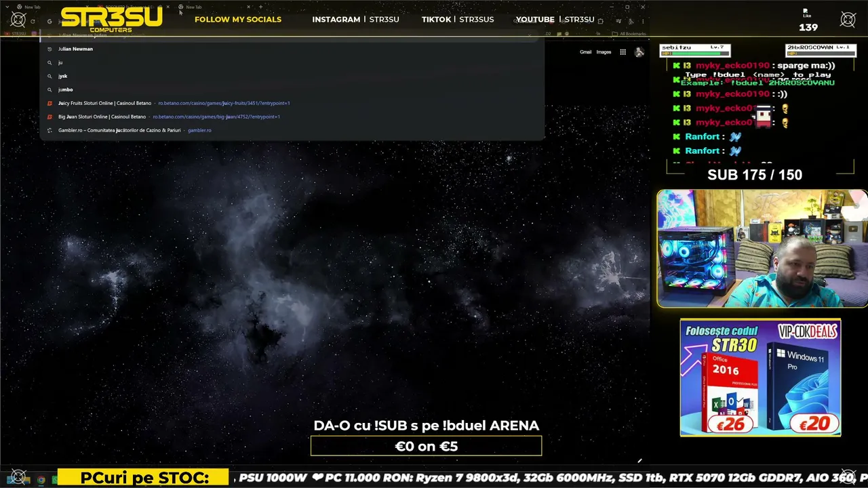Viewport: 868px width, 488px height.
Task: Click the '€0 on €5' goal bar
Action: pos(426,446)
